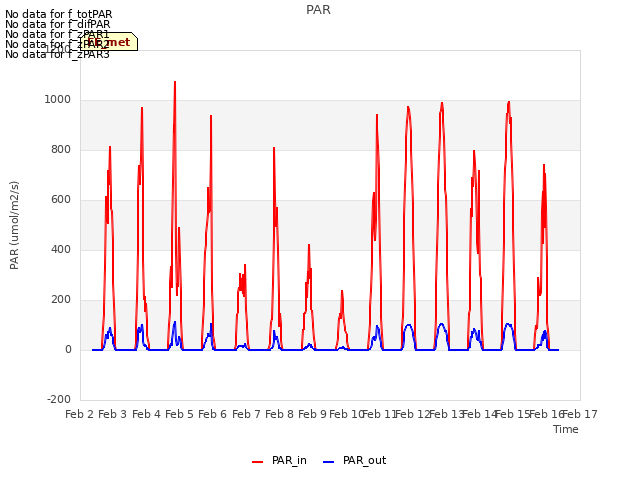Click the blue PAR_out legend swatch
The width and height of the screenshot is (640, 480).
[x=329, y=462]
